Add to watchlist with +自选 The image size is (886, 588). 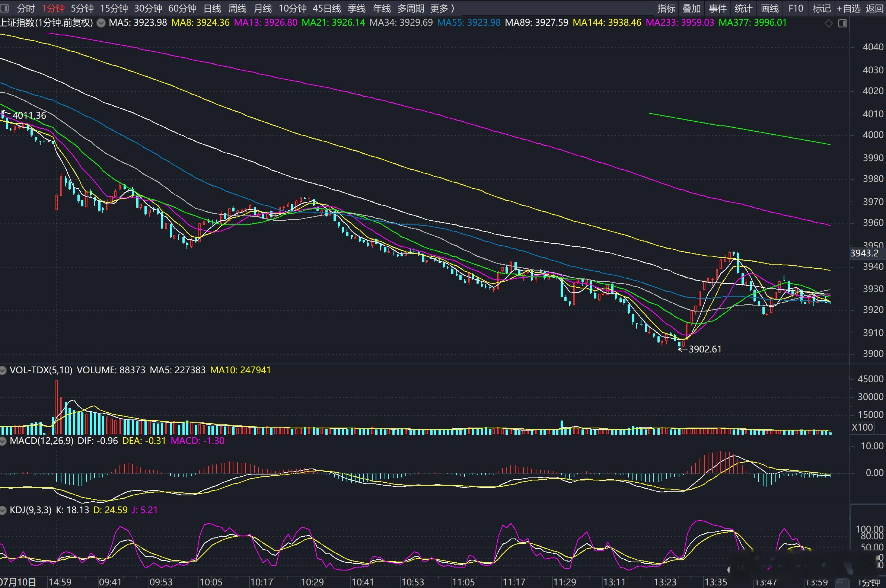click(848, 8)
